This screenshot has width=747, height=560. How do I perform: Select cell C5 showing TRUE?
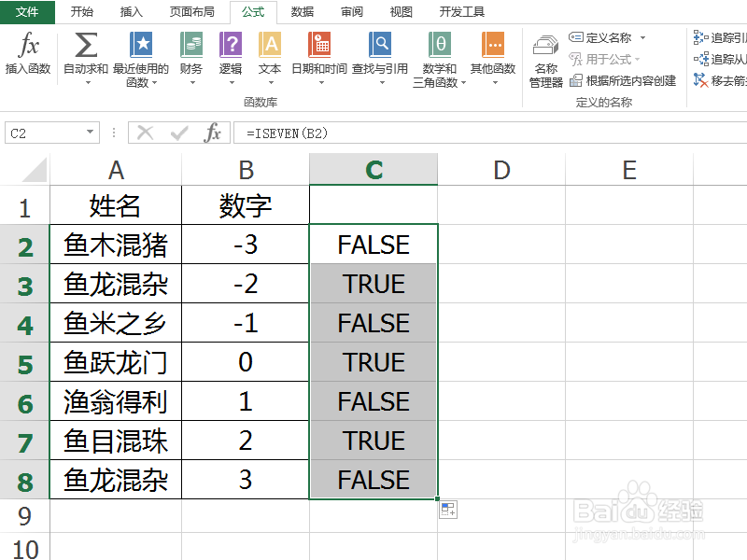(373, 362)
